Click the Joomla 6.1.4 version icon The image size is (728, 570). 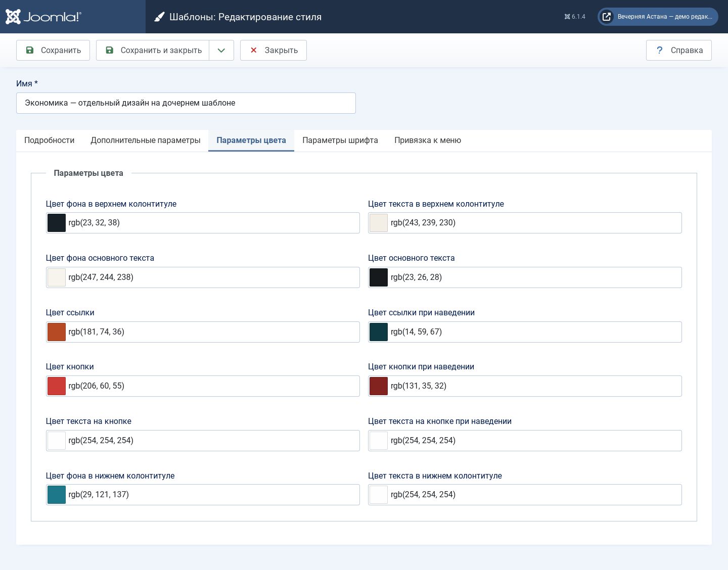click(567, 17)
